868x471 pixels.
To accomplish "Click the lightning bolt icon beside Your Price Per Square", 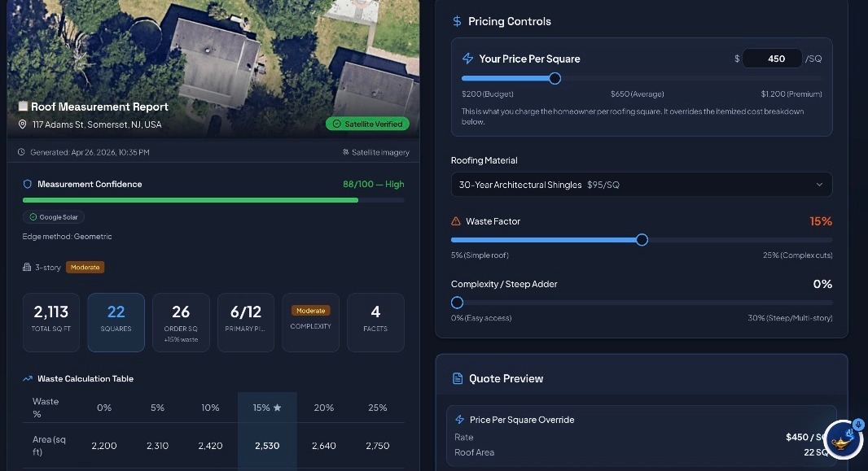I will click(x=467, y=59).
